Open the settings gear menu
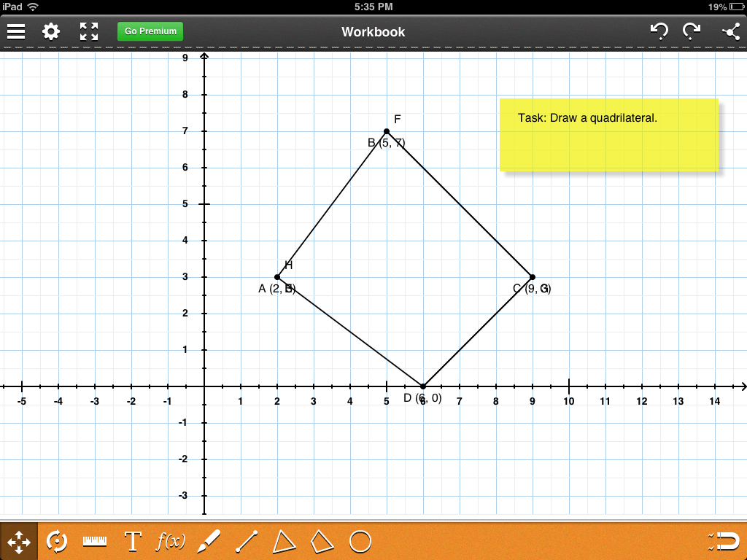 50,31
